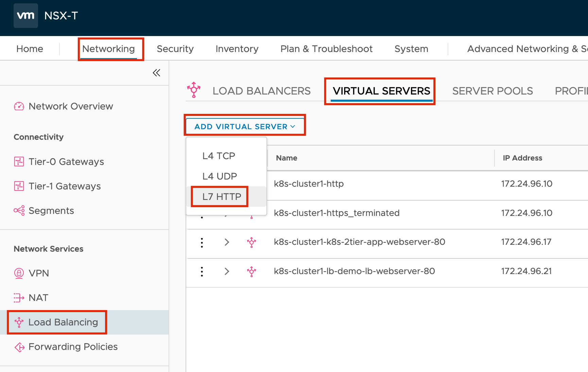Click the Load Balancing sidebar icon
The image size is (588, 372).
coord(19,322)
